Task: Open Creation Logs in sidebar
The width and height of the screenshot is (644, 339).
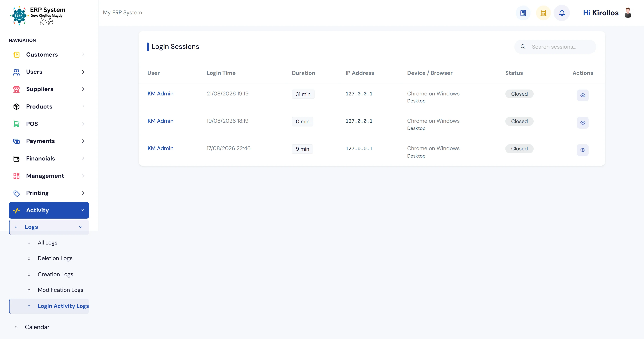Action: 56,274
